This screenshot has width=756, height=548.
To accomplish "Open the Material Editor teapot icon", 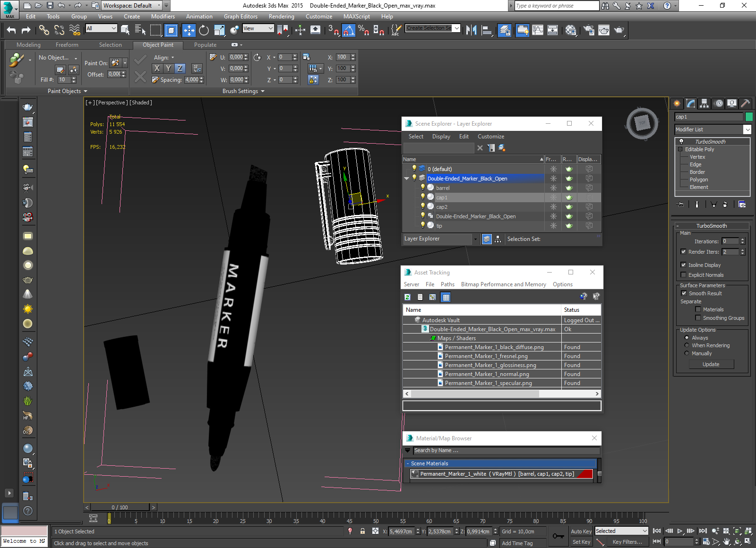I will point(570,30).
